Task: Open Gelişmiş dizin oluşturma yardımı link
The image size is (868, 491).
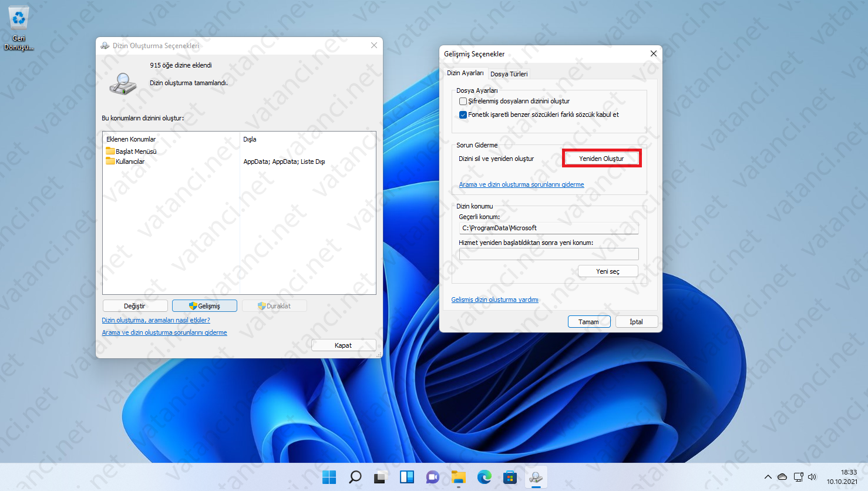Action: 494,300
